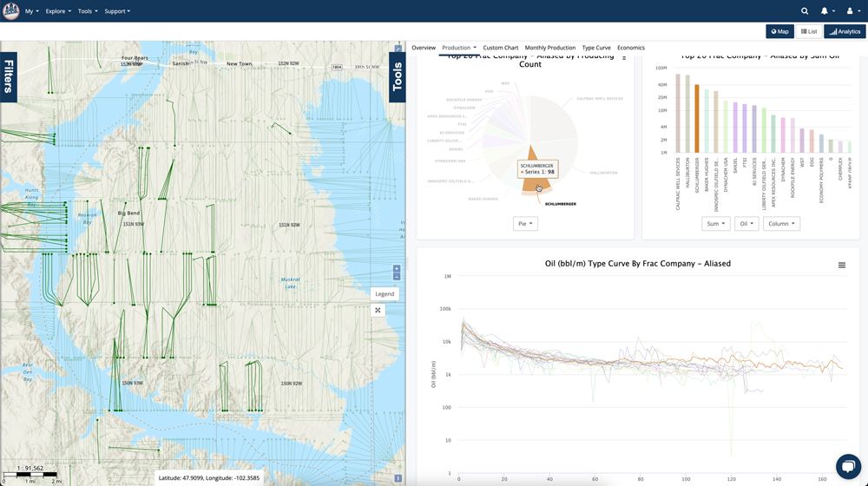Click the orange Schlumberger bar in column chart
Screen dimensions: 868x486
[697, 118]
